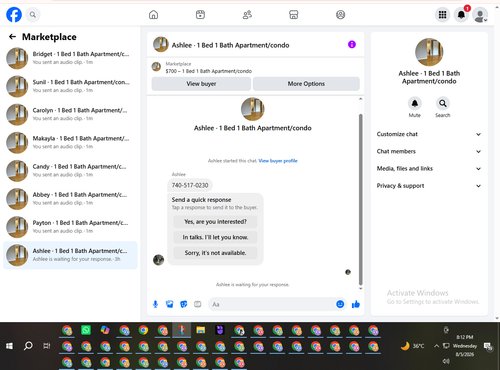The height and width of the screenshot is (370, 500).
Task: Mute this chat with the bell icon
Action: [415, 104]
